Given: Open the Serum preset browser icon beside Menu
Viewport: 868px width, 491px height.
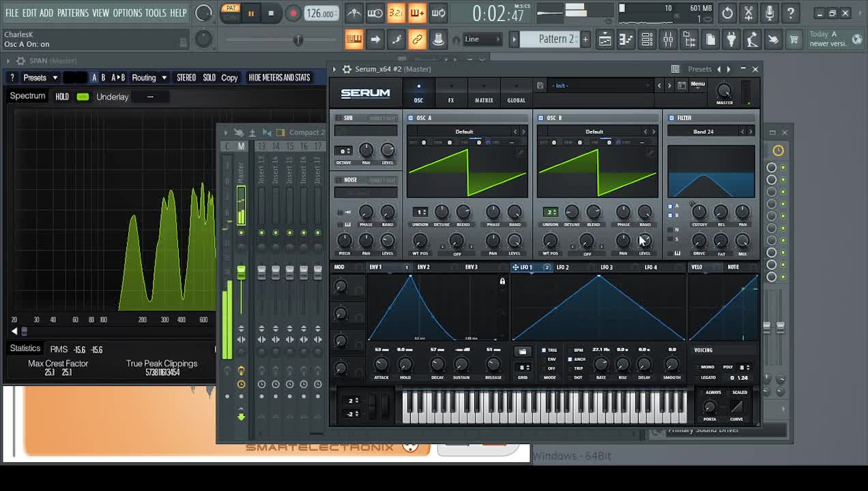Looking at the screenshot, I should click(682, 85).
